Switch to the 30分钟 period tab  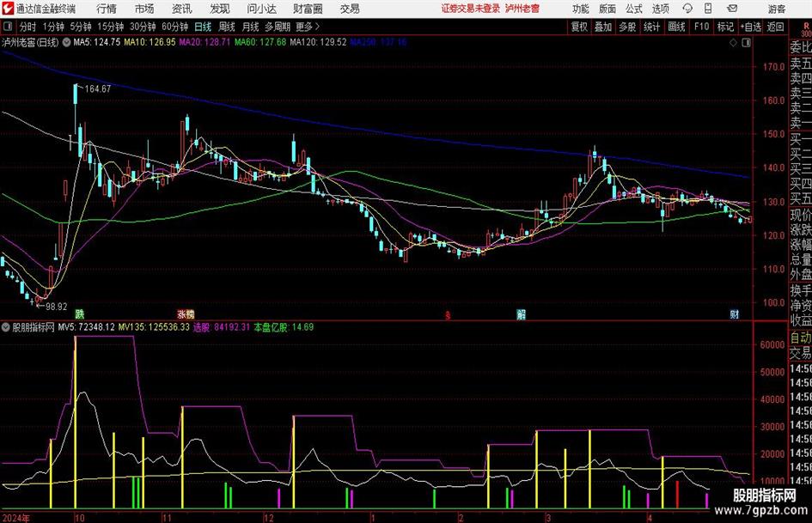143,27
